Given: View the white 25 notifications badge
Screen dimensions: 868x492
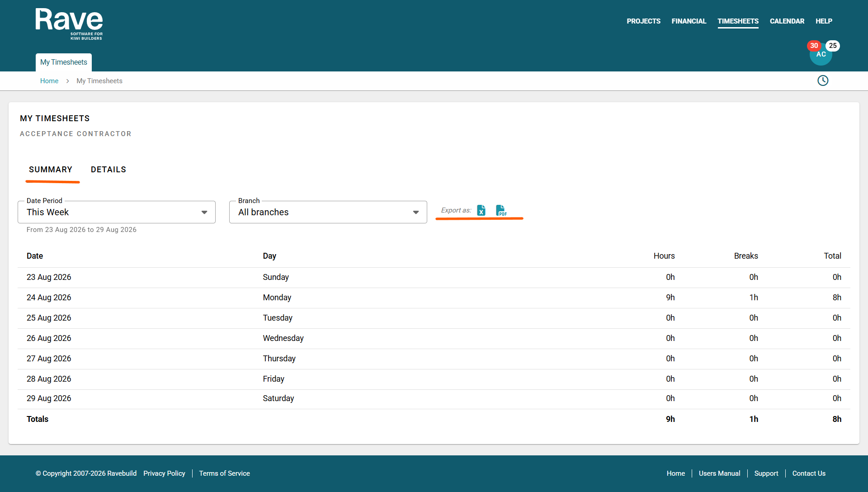Looking at the screenshot, I should click(x=833, y=46).
